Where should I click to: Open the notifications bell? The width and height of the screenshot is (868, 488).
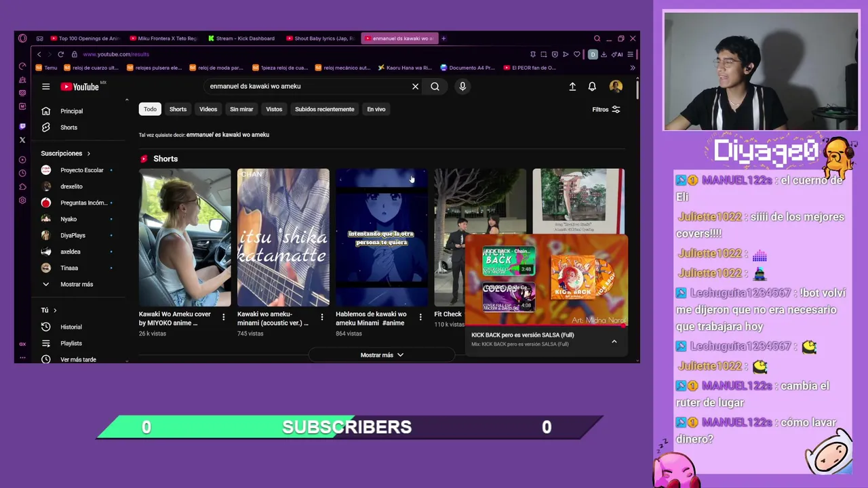coord(592,86)
